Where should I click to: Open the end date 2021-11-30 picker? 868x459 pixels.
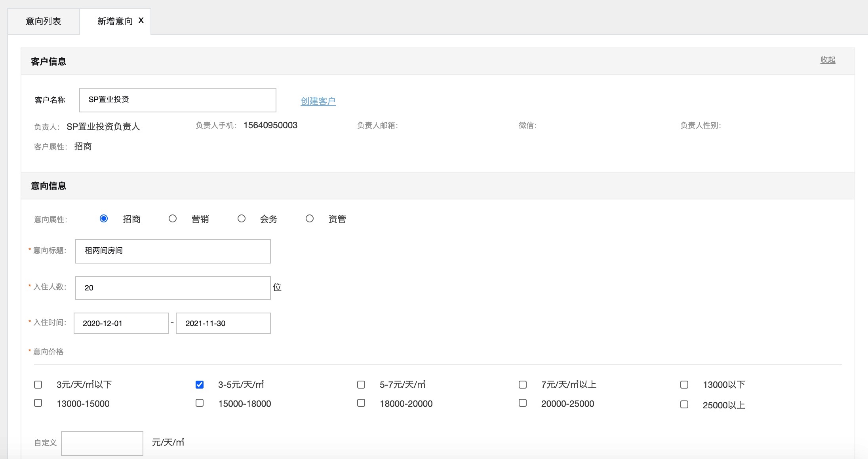(x=223, y=323)
